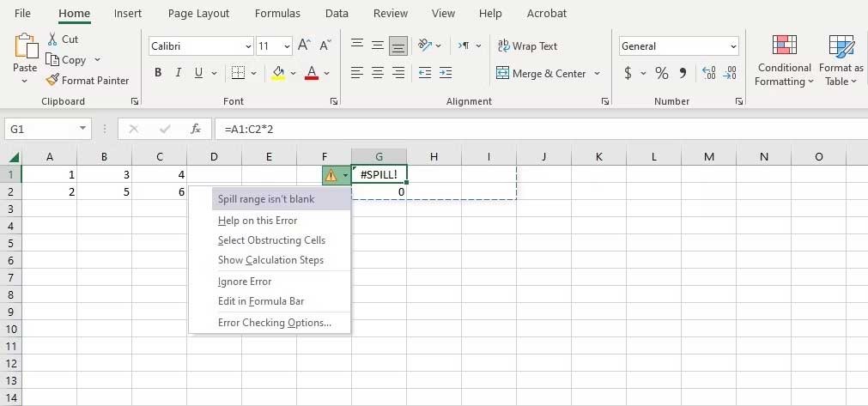Open Font settings dialog launcher
The image size is (868, 406).
(334, 102)
